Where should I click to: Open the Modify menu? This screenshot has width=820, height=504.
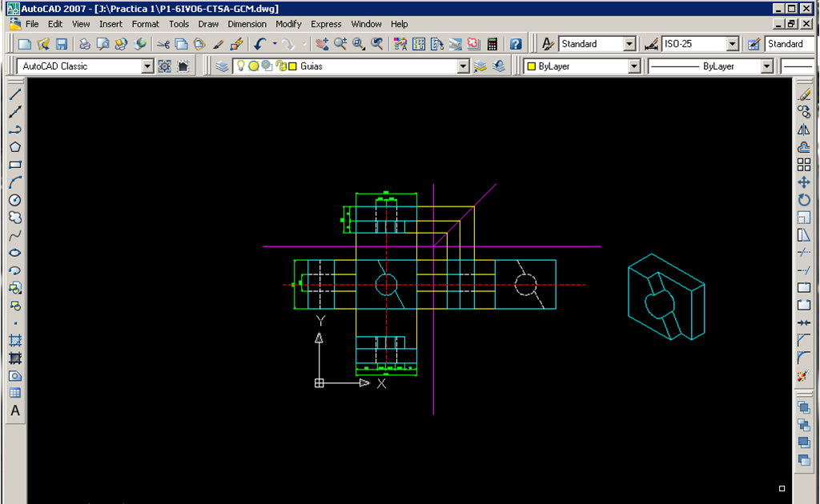[288, 24]
